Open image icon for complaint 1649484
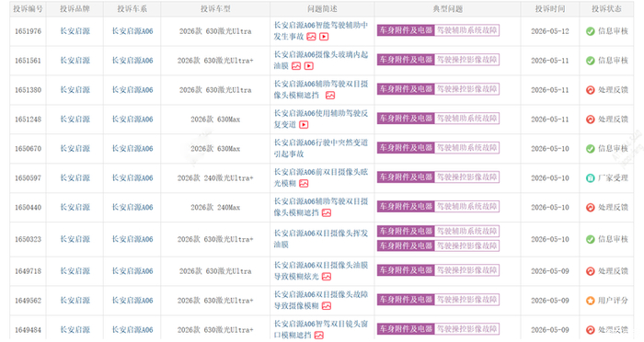 [x=319, y=336]
